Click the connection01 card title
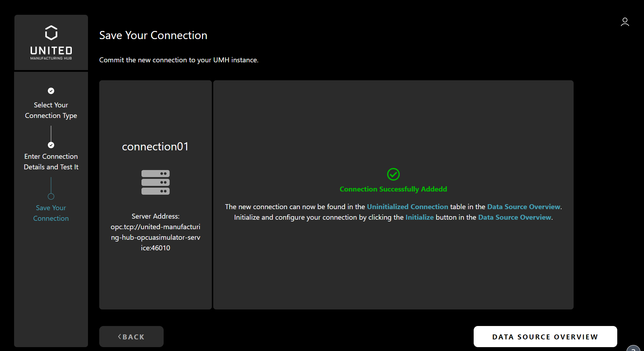This screenshot has width=644, height=351. pos(155,146)
